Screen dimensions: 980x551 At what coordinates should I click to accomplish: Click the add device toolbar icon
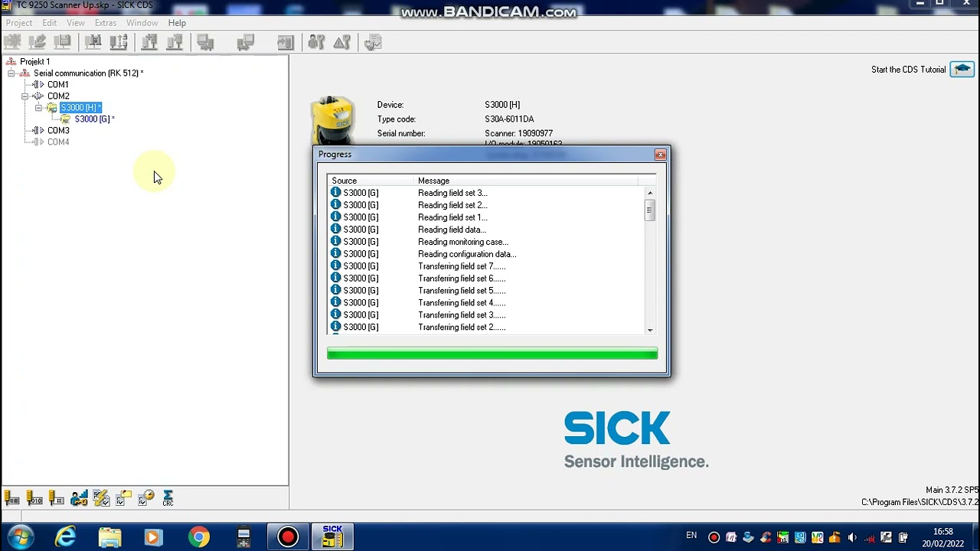149,43
